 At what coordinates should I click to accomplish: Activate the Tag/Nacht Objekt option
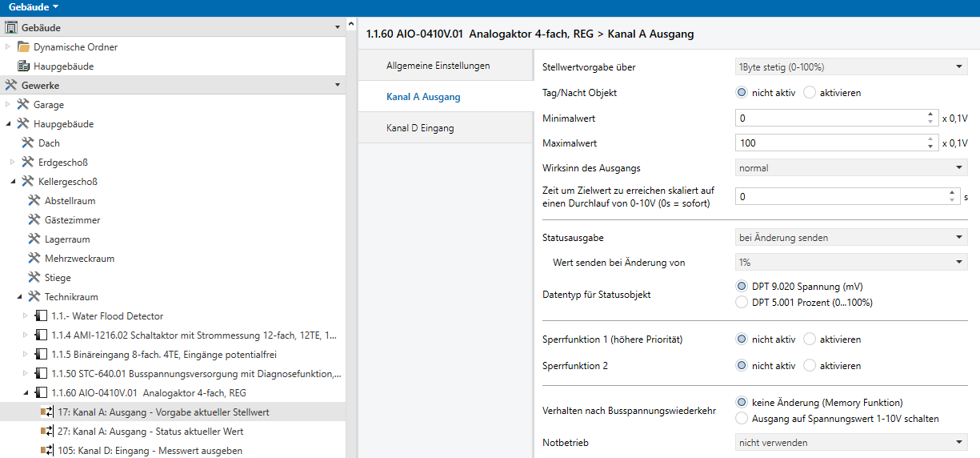(x=810, y=93)
